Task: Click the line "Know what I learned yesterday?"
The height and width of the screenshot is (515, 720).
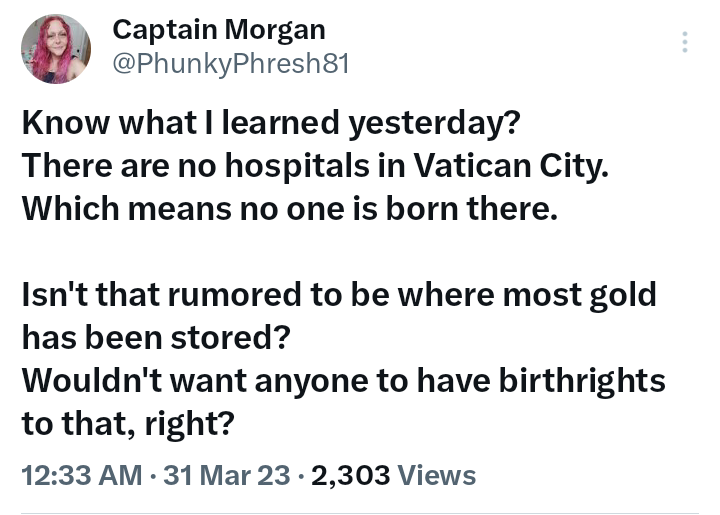Action: pos(270,123)
